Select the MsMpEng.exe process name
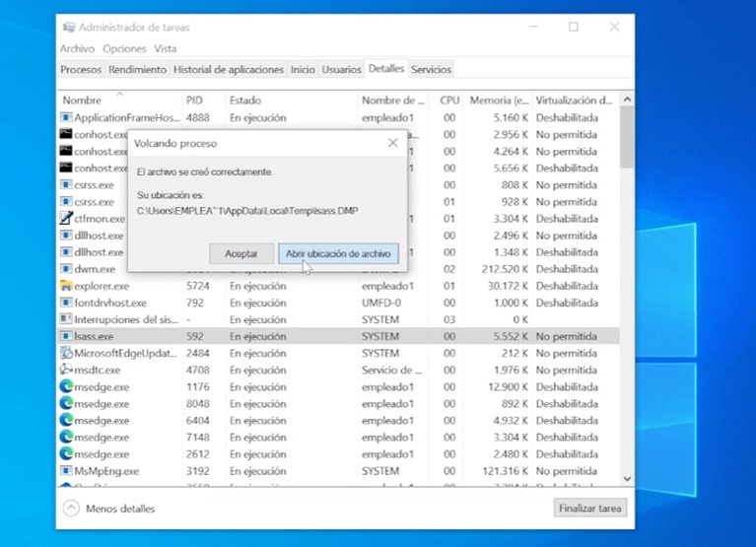Screen dimensions: 756x547 pyautogui.click(x=106, y=471)
